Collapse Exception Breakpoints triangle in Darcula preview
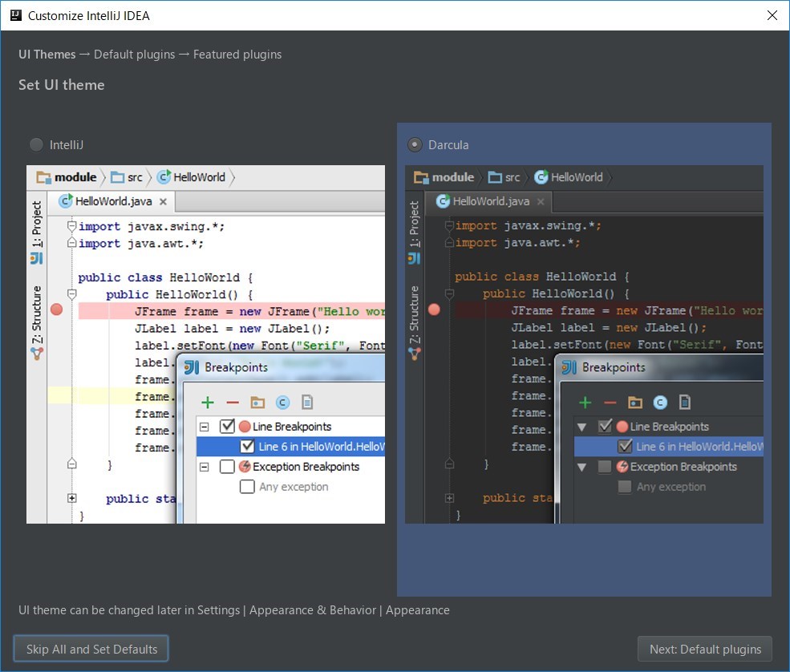Viewport: 790px width, 672px height. pos(582,468)
